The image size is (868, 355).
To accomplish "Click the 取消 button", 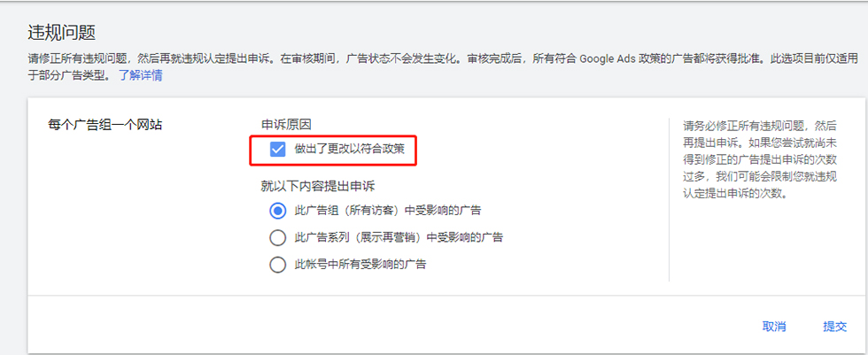I will pyautogui.click(x=774, y=327).
